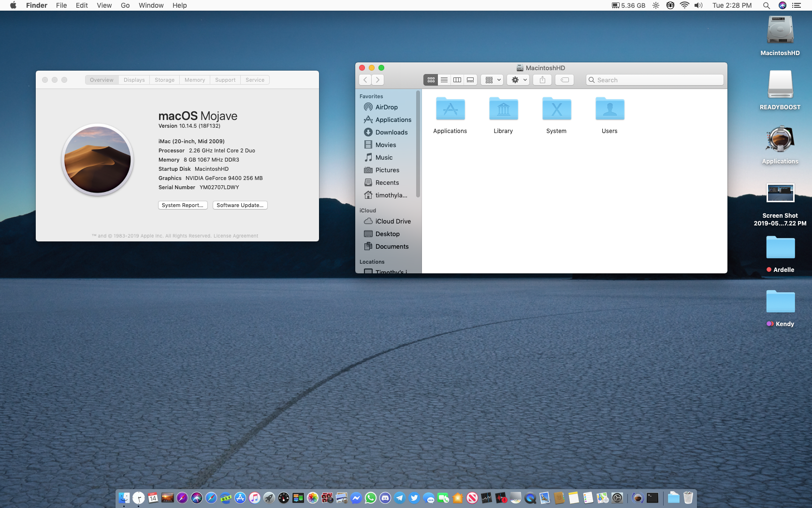Toggle Finder gallery view
Screen dimensions: 812x508
[x=470, y=80]
